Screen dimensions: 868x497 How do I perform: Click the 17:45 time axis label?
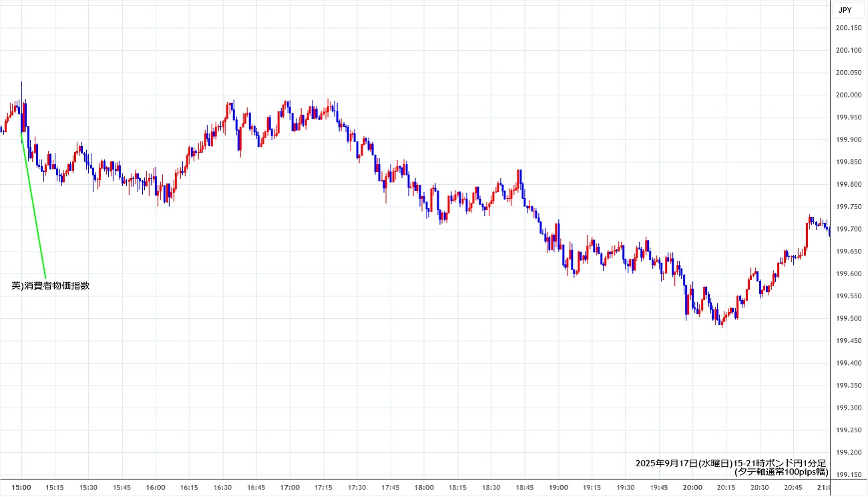point(391,488)
